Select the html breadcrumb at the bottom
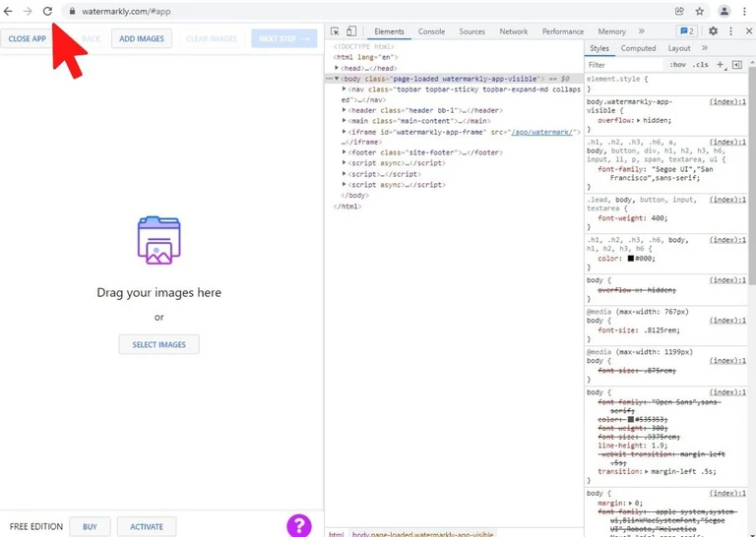Viewport: 756px width, 537px height. click(336, 534)
